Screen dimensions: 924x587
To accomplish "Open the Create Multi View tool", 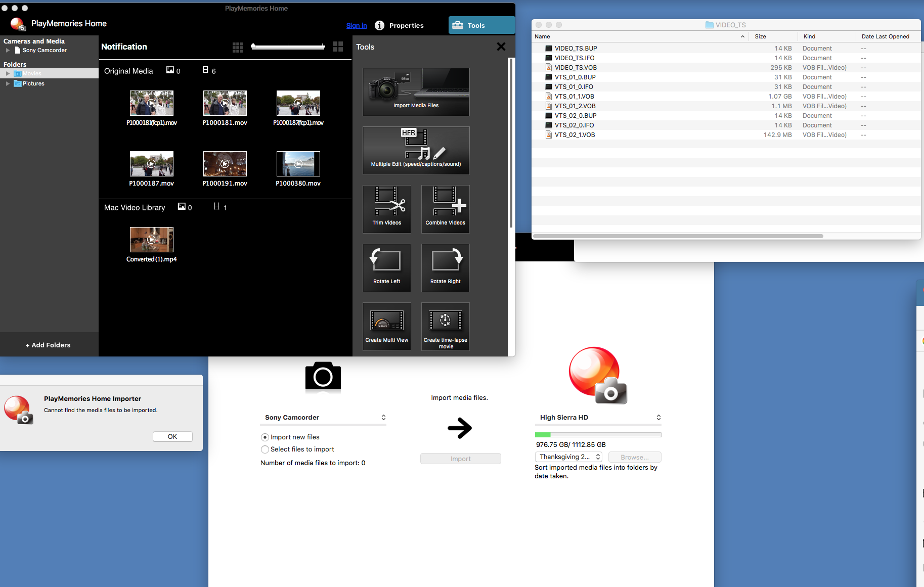I will pyautogui.click(x=386, y=327).
